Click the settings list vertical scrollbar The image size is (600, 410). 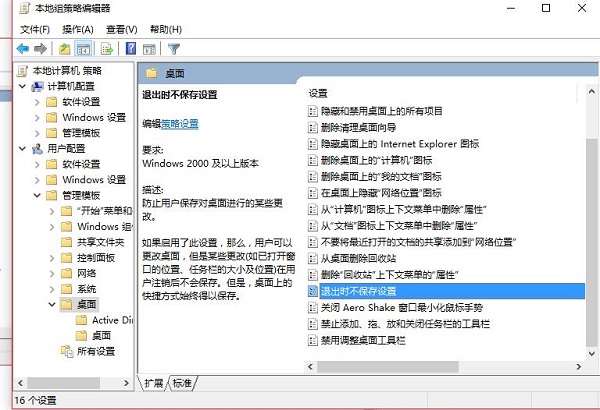(590, 230)
